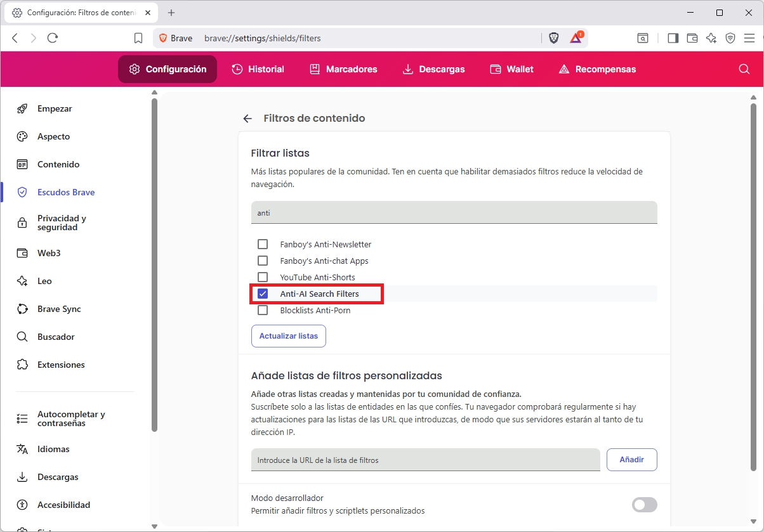Open Brave VPN shield icon

tap(730, 37)
